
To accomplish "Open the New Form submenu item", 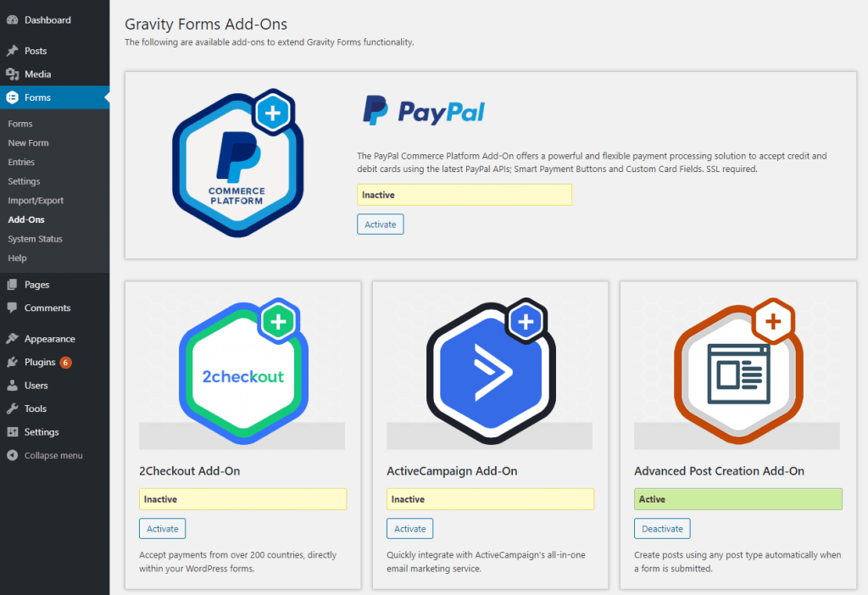I will (28, 143).
